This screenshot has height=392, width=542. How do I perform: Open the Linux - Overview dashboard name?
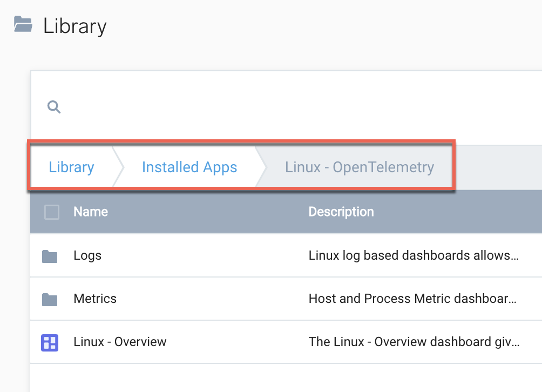120,342
